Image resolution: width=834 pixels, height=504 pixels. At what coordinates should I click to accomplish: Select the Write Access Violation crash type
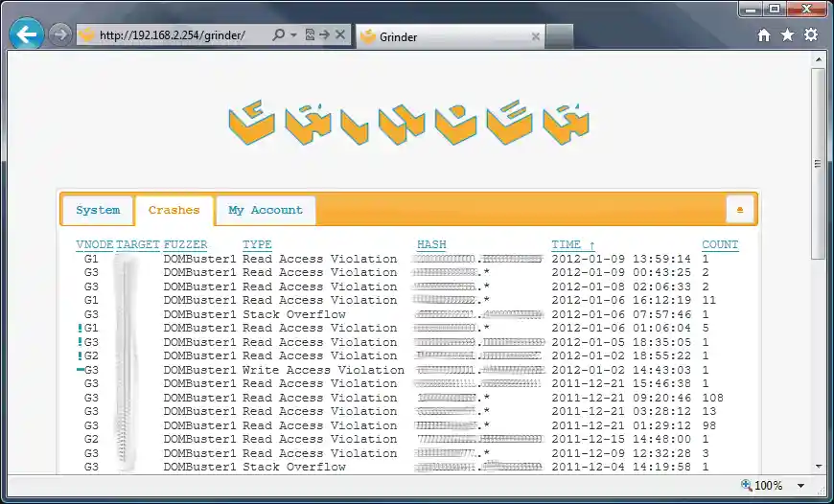click(323, 370)
